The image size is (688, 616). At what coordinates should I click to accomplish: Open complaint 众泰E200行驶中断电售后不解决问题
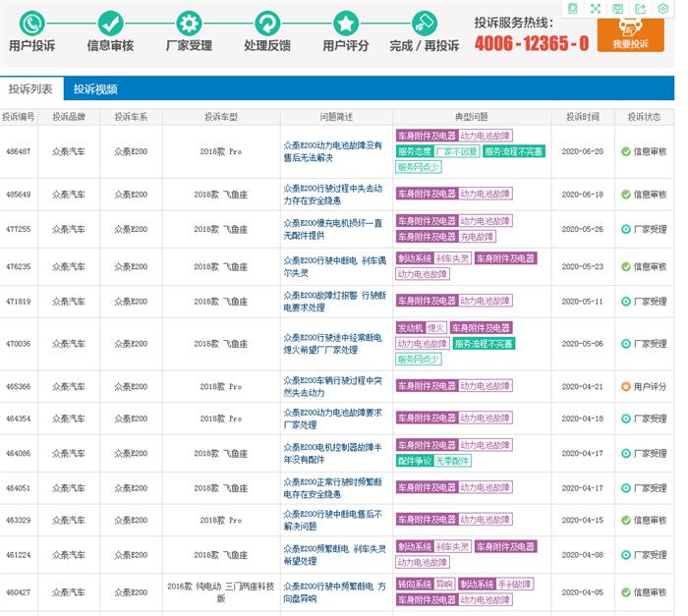tap(332, 520)
